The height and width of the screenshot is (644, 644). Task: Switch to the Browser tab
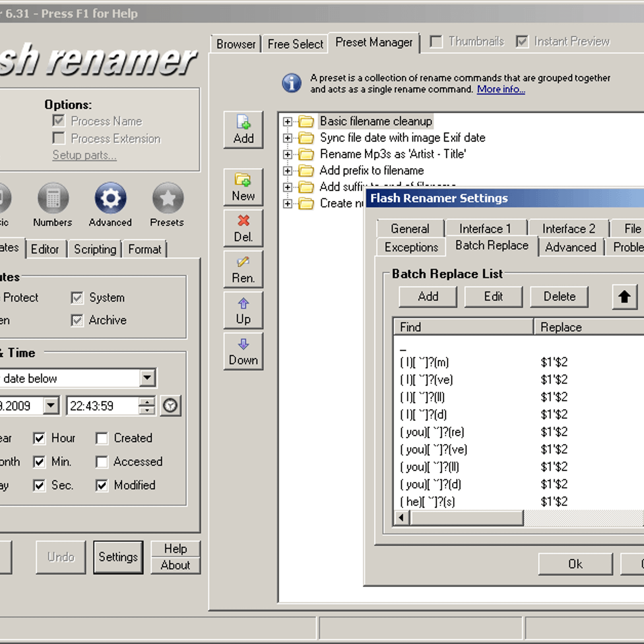tap(236, 43)
